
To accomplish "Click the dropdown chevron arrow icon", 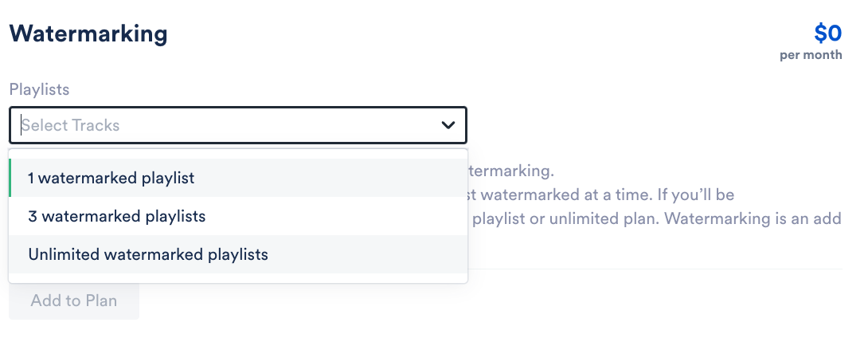I will click(448, 125).
